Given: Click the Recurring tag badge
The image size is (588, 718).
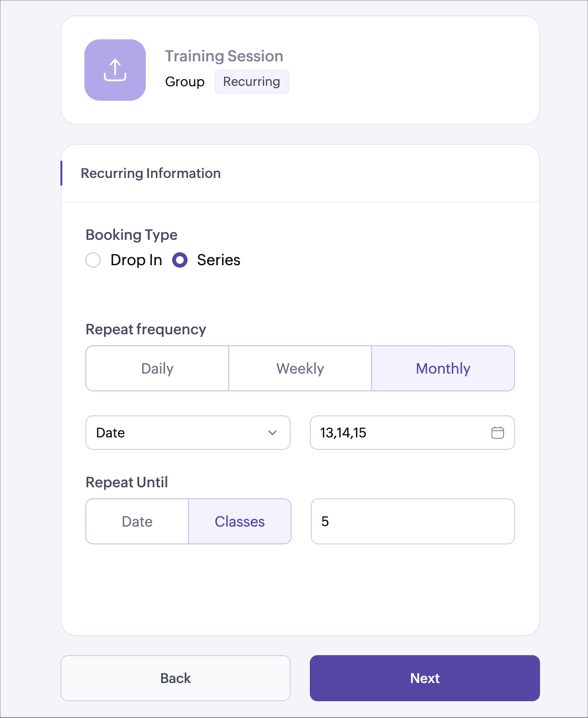Looking at the screenshot, I should (251, 82).
